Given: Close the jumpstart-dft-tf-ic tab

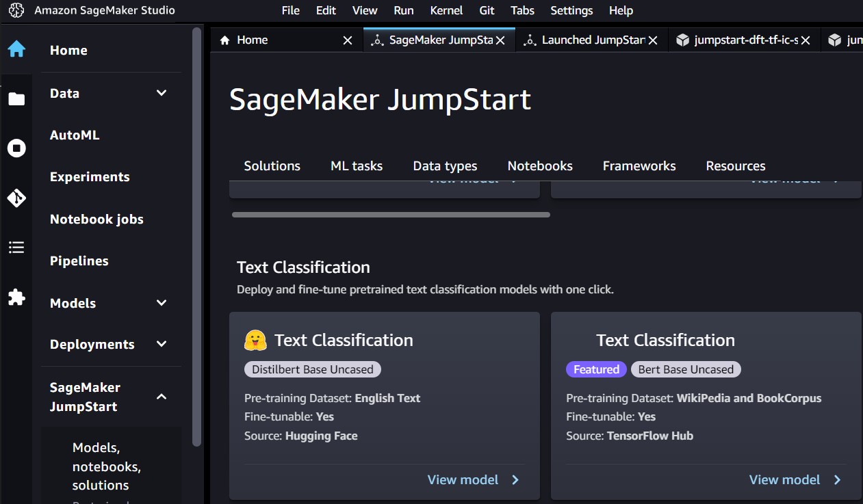Looking at the screenshot, I should pyautogui.click(x=806, y=40).
